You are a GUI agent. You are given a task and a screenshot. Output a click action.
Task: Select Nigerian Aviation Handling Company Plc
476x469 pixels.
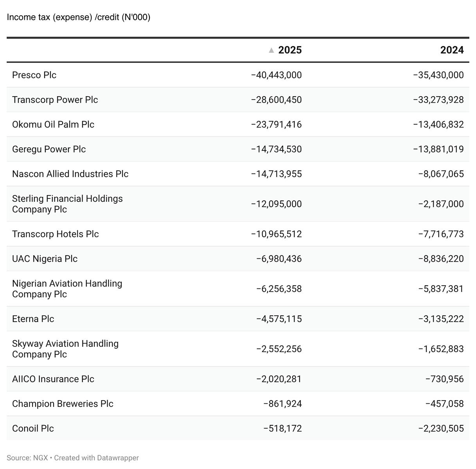pyautogui.click(x=67, y=289)
